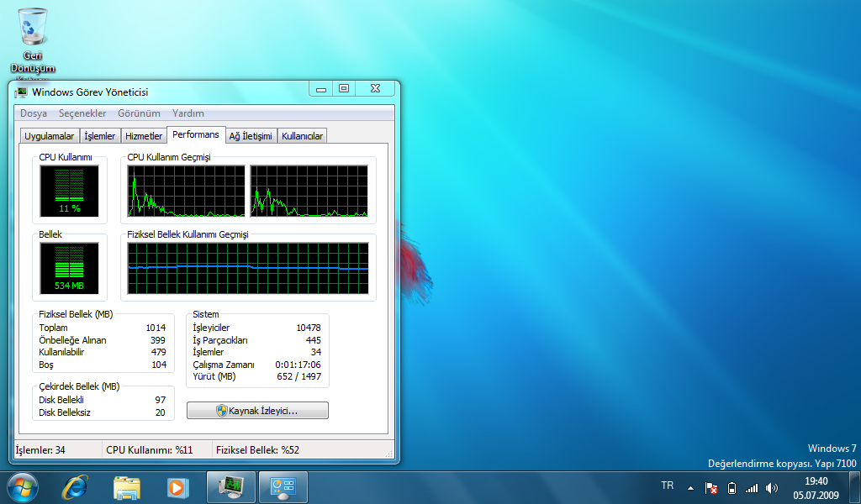861x504 pixels.
Task: Open the Görünüm menu
Action: coord(139,113)
